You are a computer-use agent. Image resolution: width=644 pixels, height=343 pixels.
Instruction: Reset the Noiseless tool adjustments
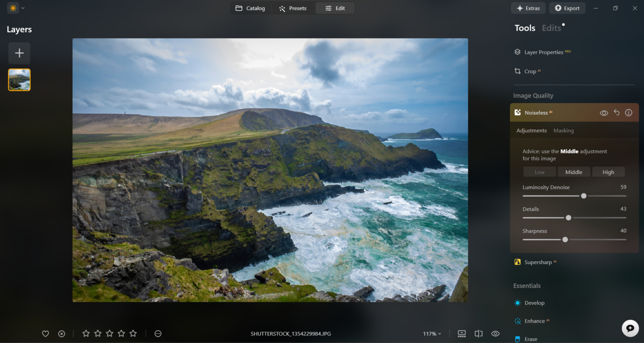pos(617,113)
